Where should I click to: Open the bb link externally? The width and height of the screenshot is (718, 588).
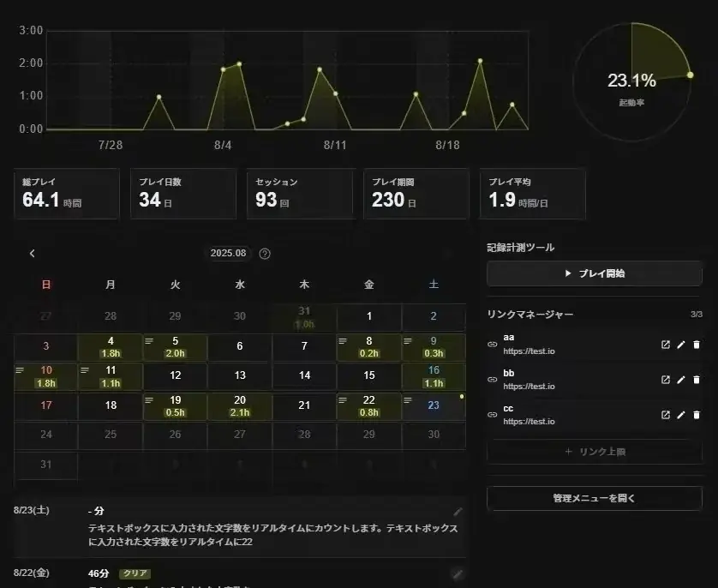(x=666, y=379)
